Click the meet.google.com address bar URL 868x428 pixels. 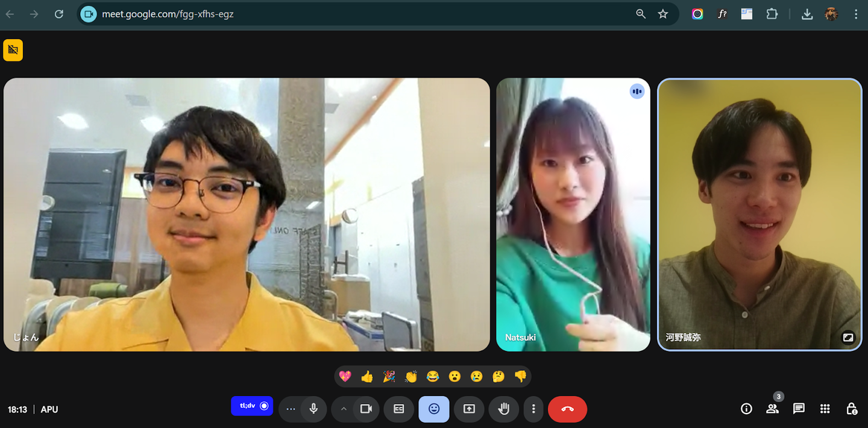click(168, 14)
